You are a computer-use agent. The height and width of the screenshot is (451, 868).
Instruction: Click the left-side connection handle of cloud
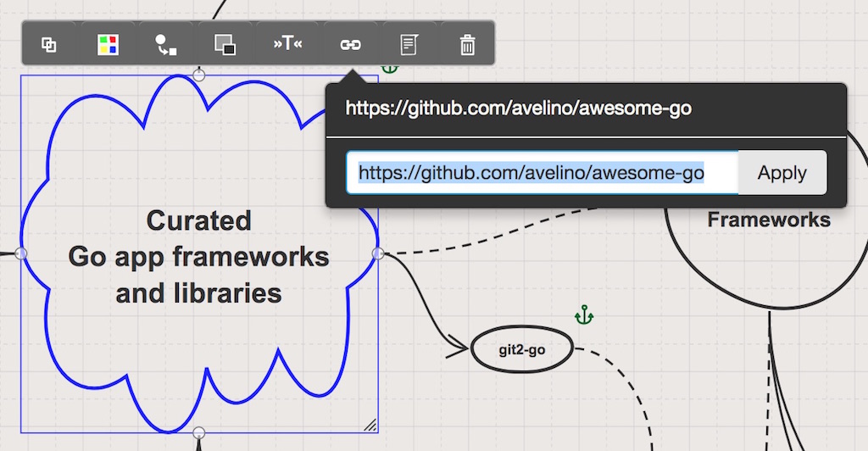coord(20,253)
